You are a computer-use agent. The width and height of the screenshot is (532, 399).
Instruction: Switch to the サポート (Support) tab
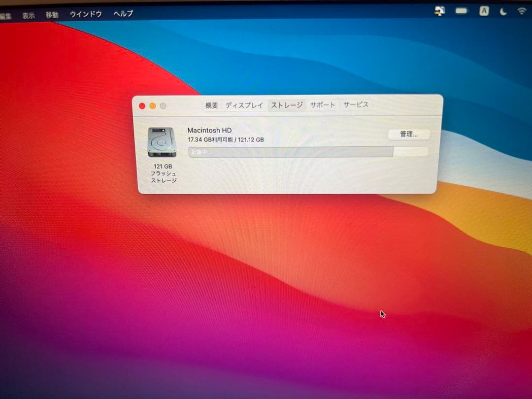click(322, 104)
